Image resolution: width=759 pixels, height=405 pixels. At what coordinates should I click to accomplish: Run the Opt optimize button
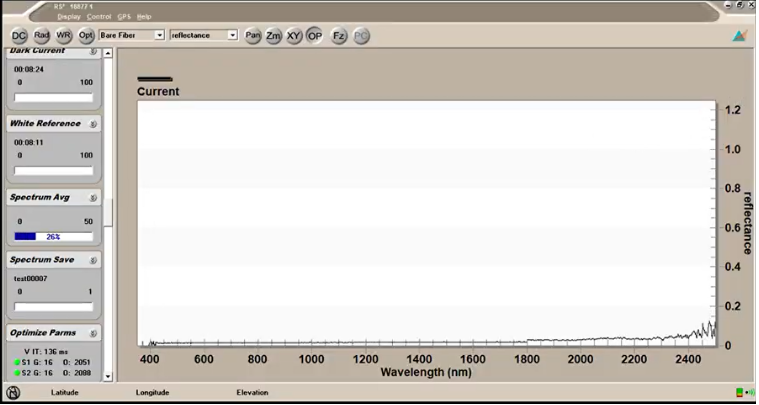point(86,35)
